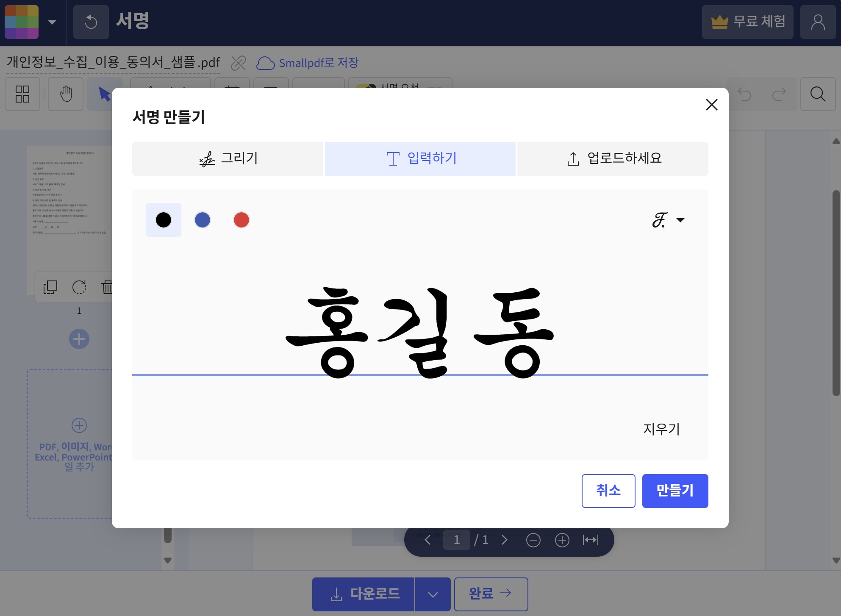This screenshot has height=616, width=841.
Task: Click Smallpdf로 저장 link
Action: (x=308, y=63)
